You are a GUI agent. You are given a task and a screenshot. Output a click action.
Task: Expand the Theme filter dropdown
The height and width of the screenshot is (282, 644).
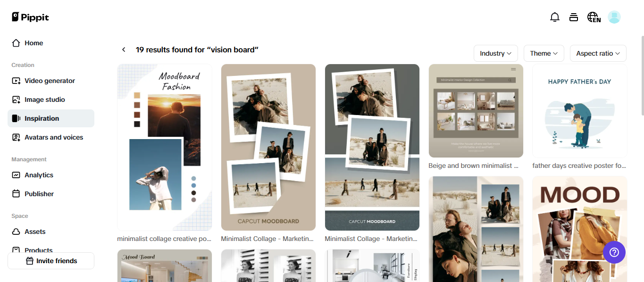point(544,53)
